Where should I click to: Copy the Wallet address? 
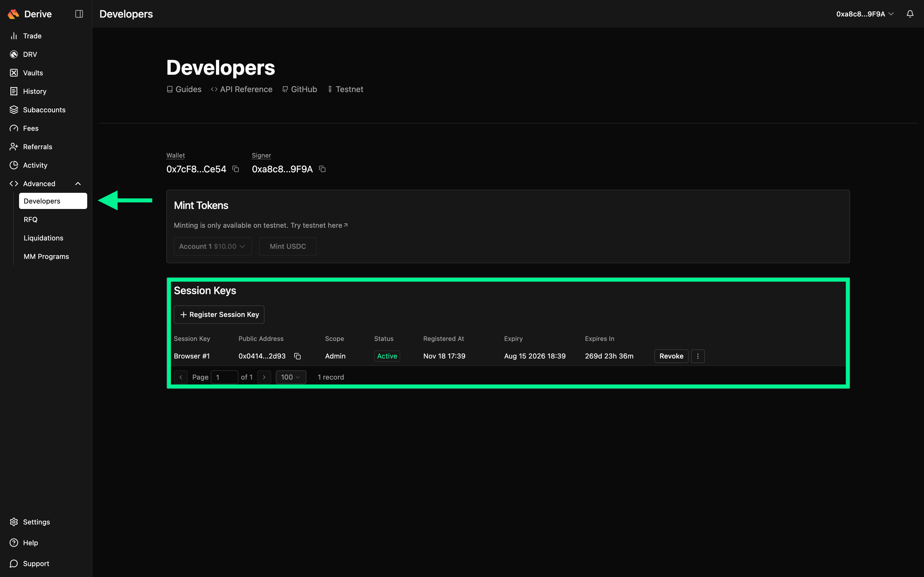point(236,169)
